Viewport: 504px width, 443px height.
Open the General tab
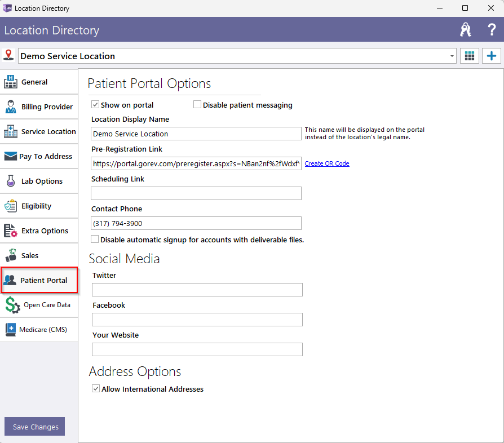point(39,82)
